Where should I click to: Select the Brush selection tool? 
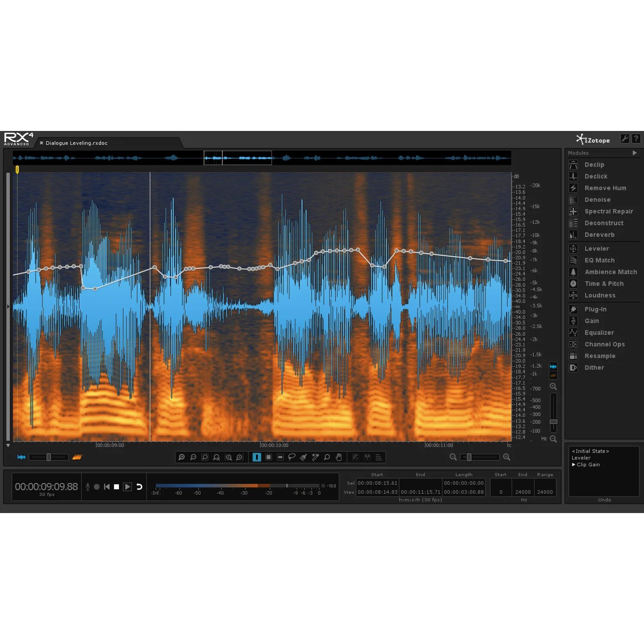(303, 457)
